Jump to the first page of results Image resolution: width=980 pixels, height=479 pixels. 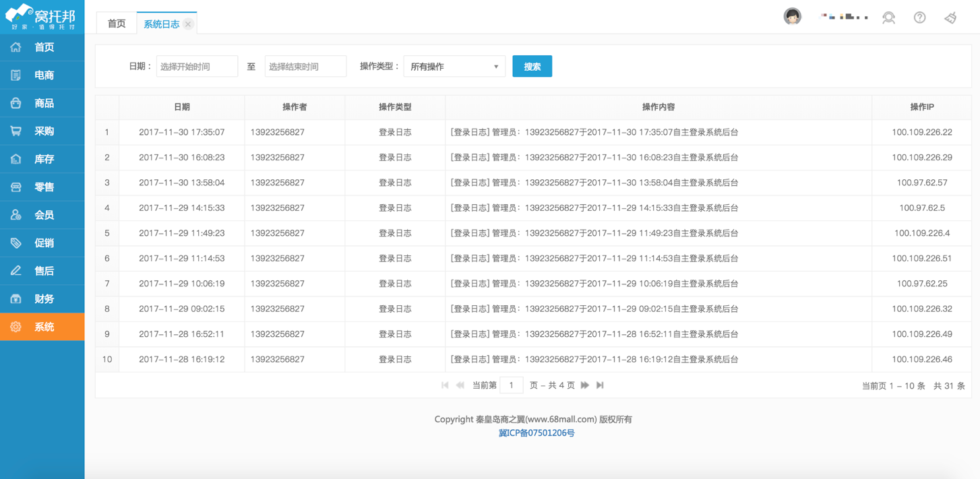(445, 385)
